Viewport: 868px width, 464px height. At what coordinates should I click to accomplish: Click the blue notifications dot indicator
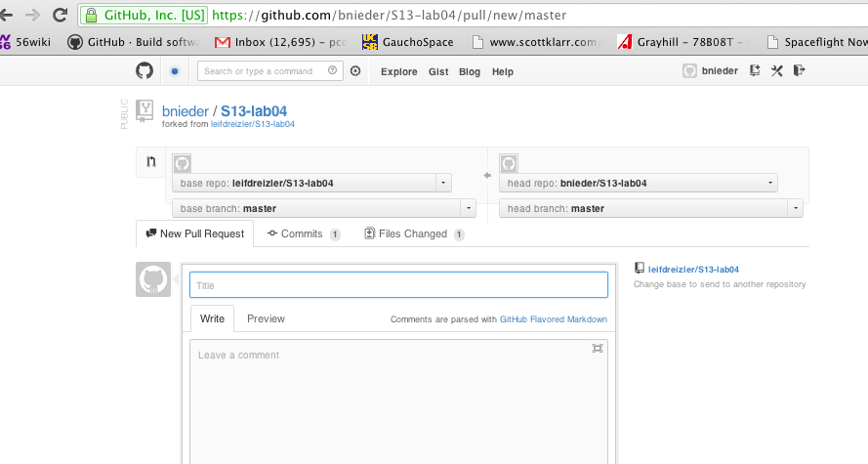pos(175,71)
